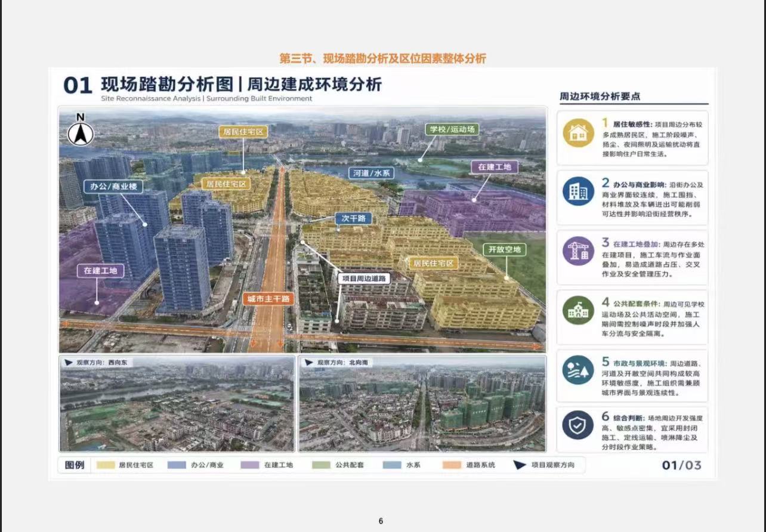Open the 北向南 observation photo thumbnail
This screenshot has width=766, height=532.
coord(422,404)
